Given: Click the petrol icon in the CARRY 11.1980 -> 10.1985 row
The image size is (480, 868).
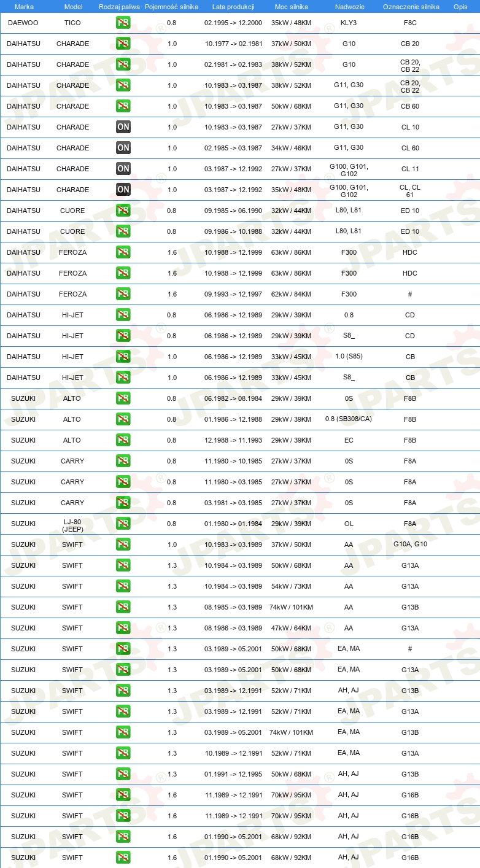Looking at the screenshot, I should pos(123,461).
